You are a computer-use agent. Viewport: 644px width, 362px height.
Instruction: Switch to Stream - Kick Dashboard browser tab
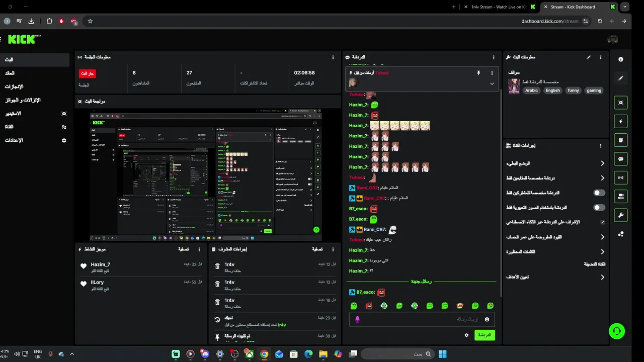click(x=579, y=7)
